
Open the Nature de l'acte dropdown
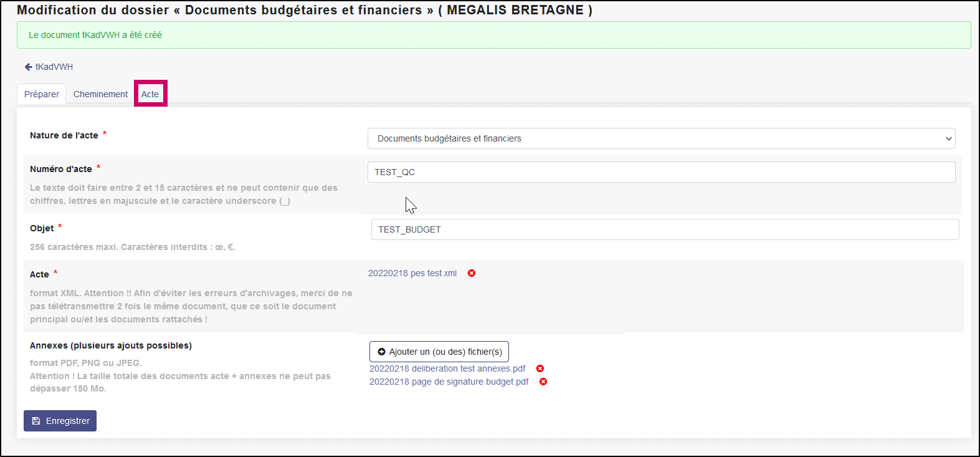click(660, 138)
